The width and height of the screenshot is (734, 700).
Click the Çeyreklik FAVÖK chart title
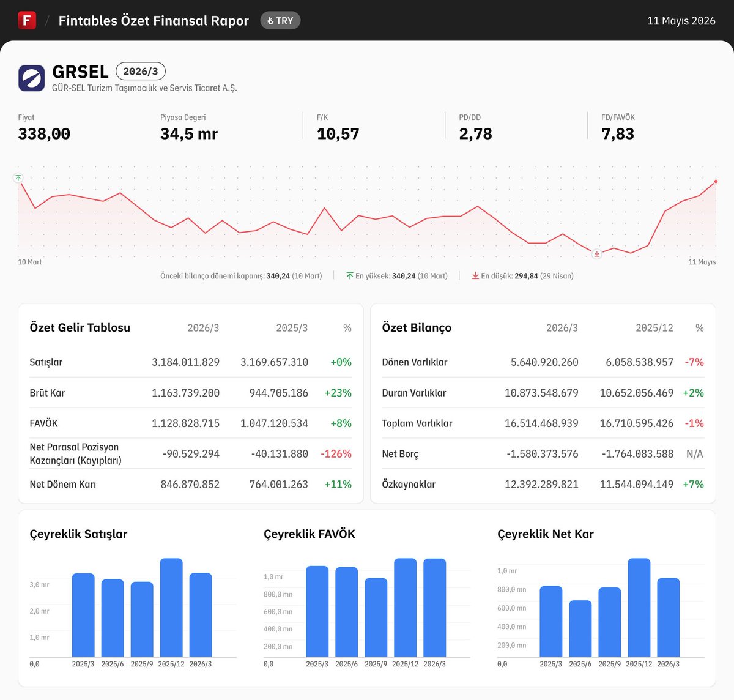pyautogui.click(x=310, y=534)
